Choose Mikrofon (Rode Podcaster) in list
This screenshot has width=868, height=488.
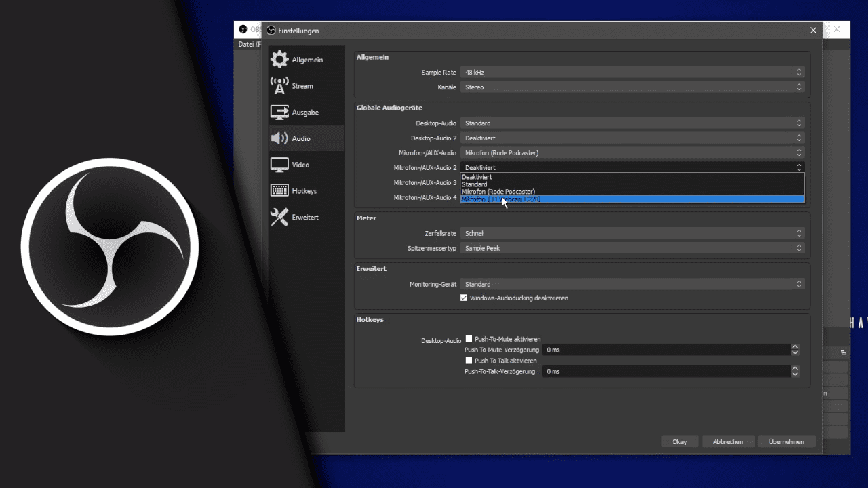click(632, 192)
